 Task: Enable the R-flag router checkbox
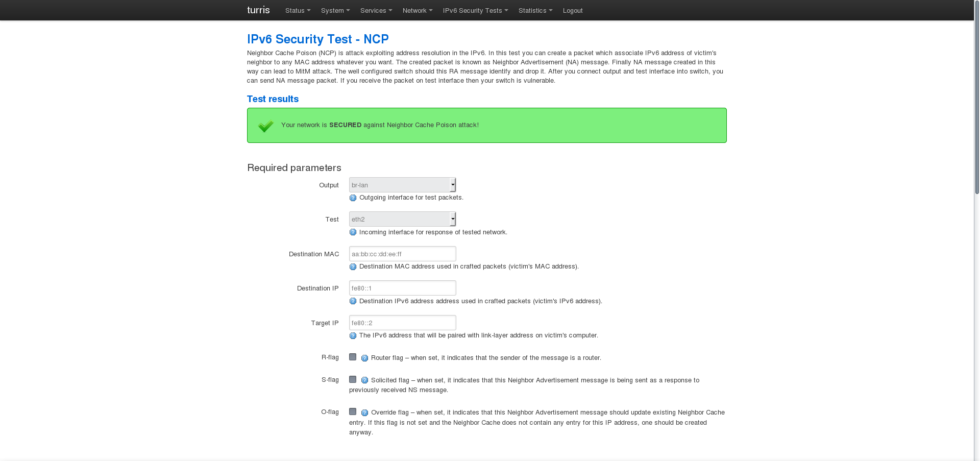[353, 357]
